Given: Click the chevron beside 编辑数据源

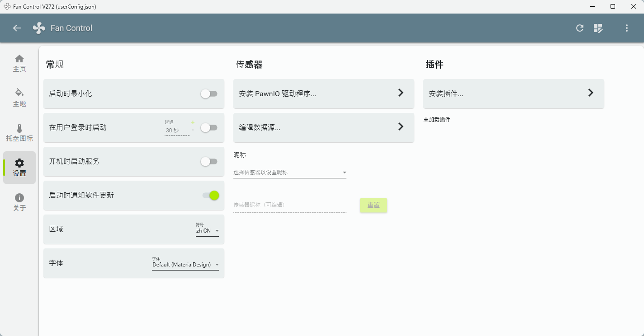Looking at the screenshot, I should 401,126.
